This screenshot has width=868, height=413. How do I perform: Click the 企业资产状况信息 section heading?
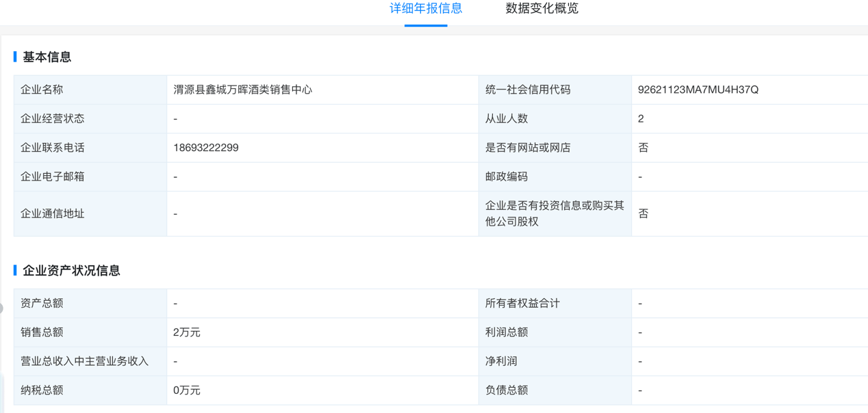71,270
